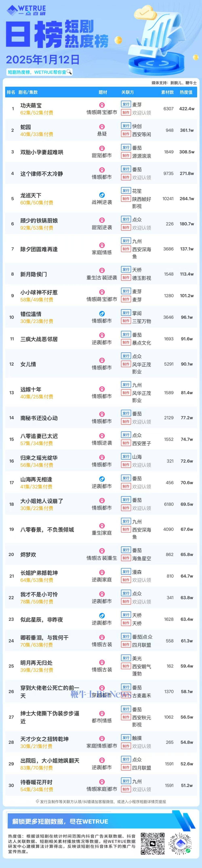Open the 蛇园 drama title
Image resolution: width=202 pixels, height=868 pixels.
point(26,127)
